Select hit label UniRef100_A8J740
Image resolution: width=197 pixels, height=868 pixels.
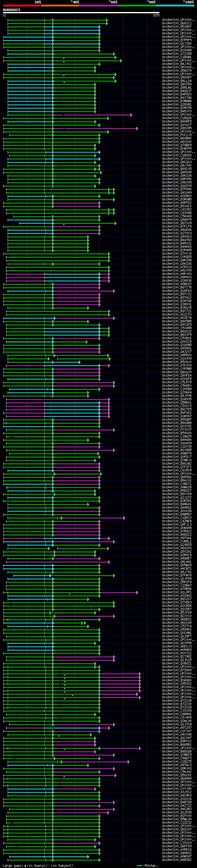177,165
